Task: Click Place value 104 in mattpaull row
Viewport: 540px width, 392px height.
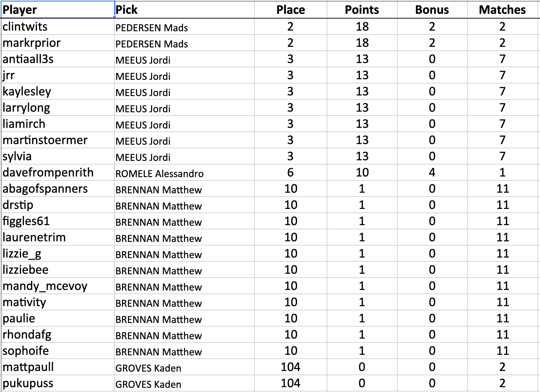Action: point(291,367)
